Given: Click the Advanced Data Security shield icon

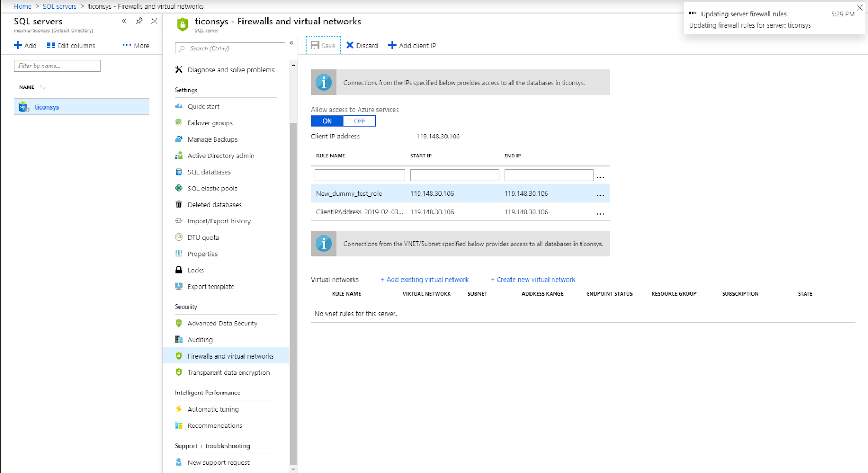Looking at the screenshot, I should pos(178,323).
